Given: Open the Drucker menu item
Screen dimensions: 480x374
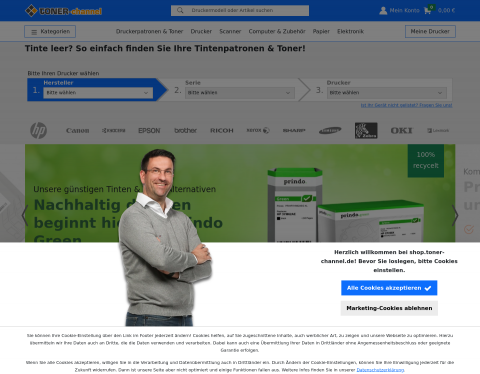Looking at the screenshot, I should pos(201,31).
